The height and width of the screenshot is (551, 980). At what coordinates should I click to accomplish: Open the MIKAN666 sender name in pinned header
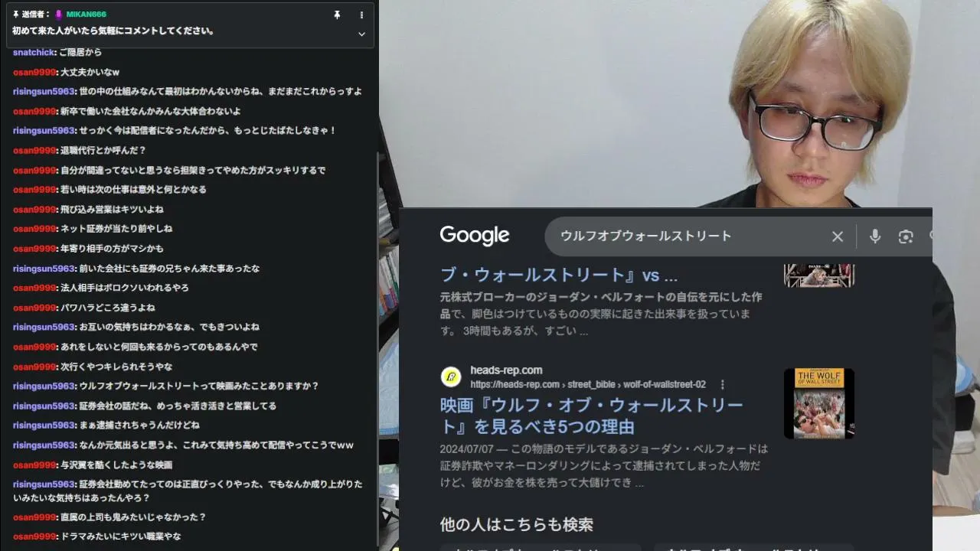click(x=87, y=15)
